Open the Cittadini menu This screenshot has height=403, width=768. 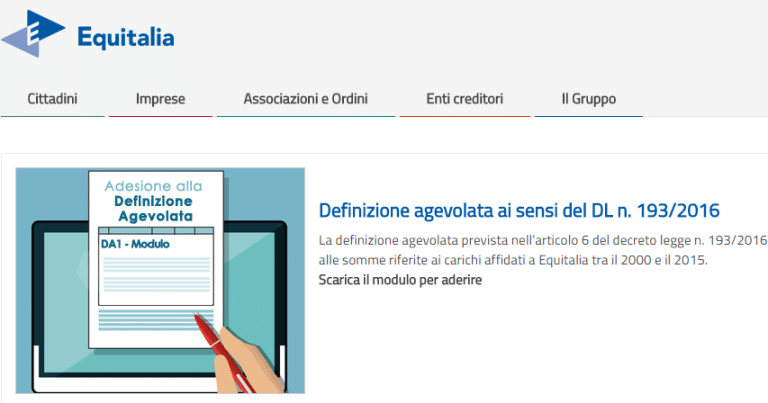click(x=52, y=99)
